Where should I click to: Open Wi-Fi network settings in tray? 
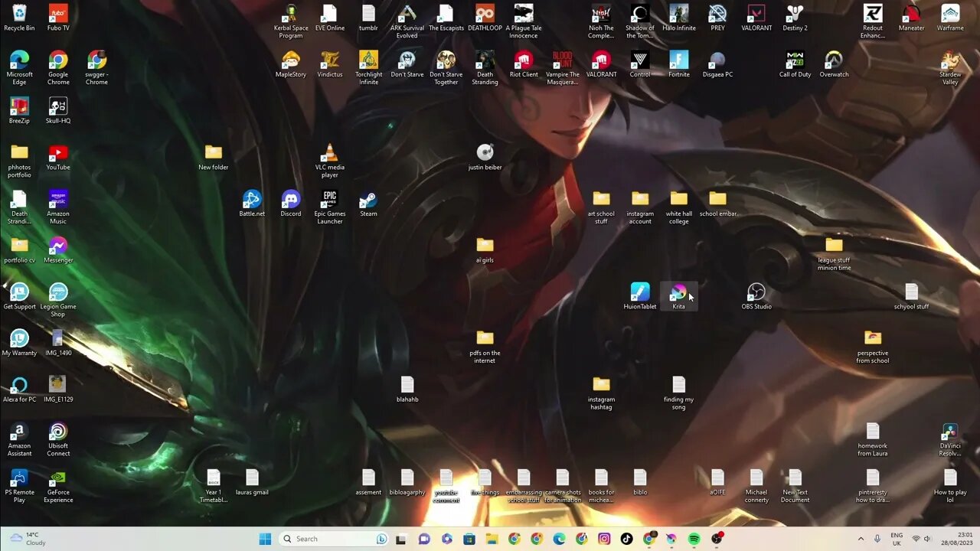916,539
